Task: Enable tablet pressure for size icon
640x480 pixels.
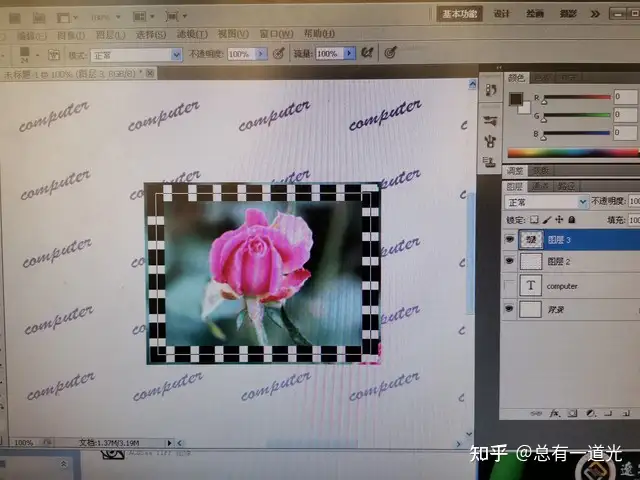Action: click(390, 52)
